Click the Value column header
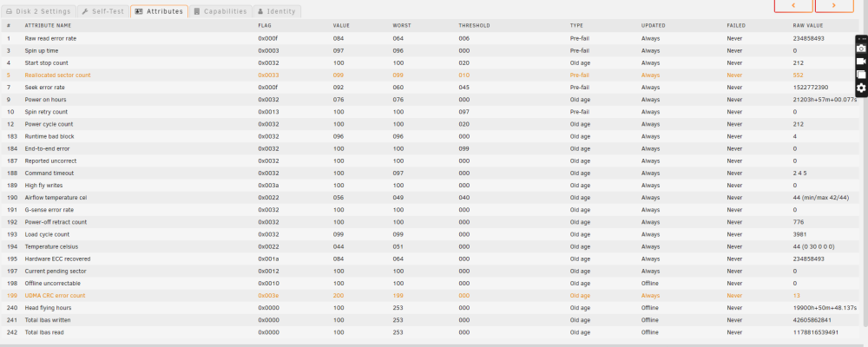The image size is (868, 347). click(x=340, y=26)
